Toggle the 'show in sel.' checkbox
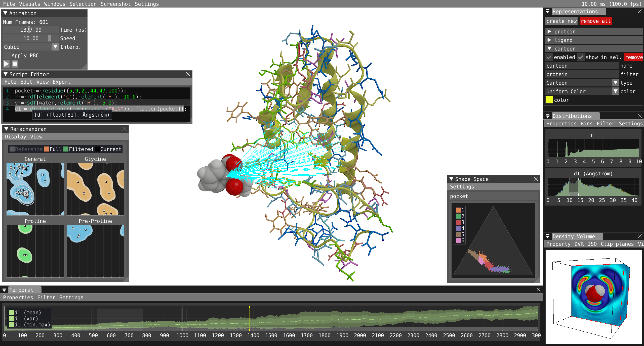The width and height of the screenshot is (644, 346). 581,57
